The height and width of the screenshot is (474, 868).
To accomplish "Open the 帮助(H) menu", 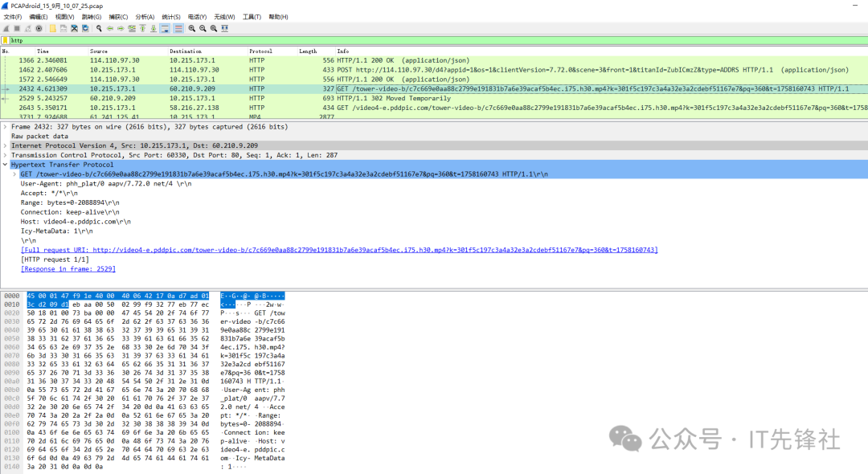I will point(278,17).
